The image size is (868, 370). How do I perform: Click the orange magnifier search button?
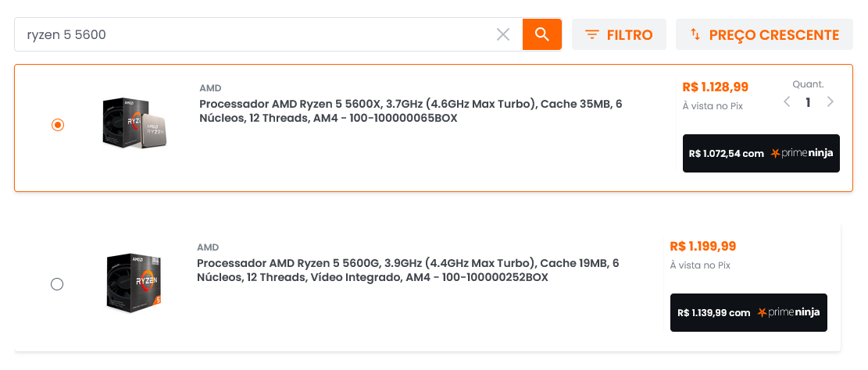(x=542, y=34)
